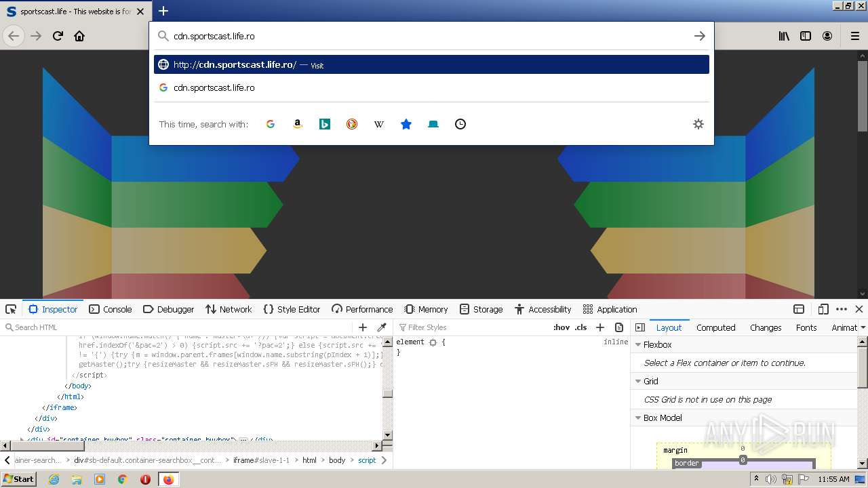Visit http://cdn.sportscast.life.ro/ suggestion
Viewport: 868px width, 488px height.
point(431,64)
